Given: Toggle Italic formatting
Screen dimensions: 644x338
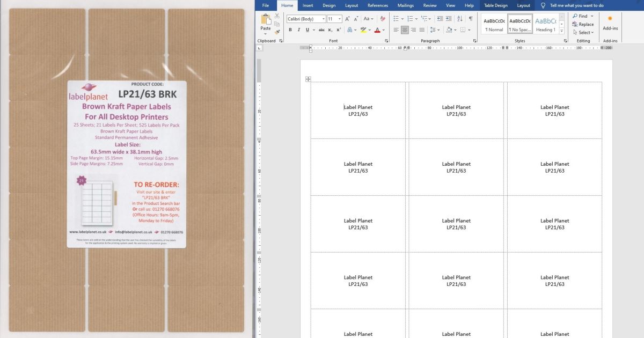Looking at the screenshot, I should (x=298, y=30).
